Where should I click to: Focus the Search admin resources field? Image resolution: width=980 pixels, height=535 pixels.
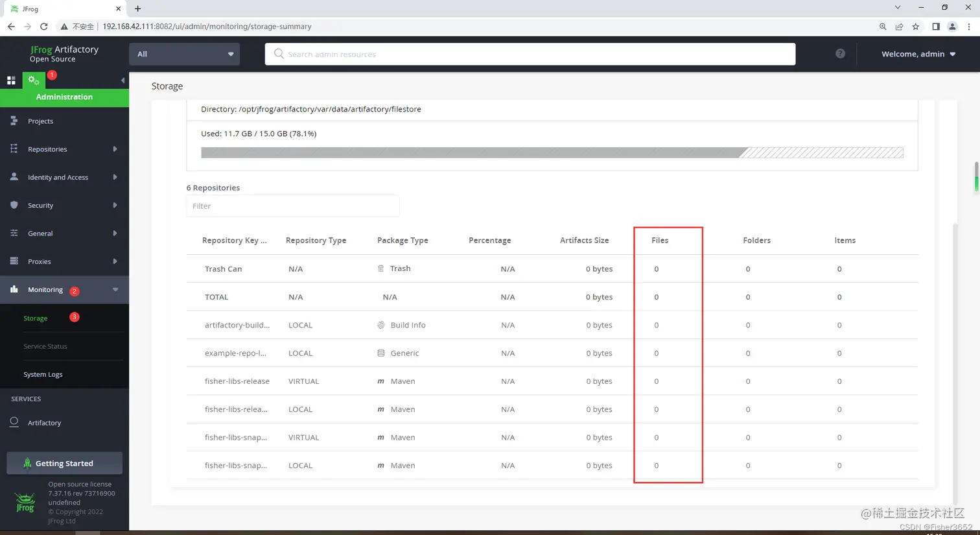(x=530, y=54)
